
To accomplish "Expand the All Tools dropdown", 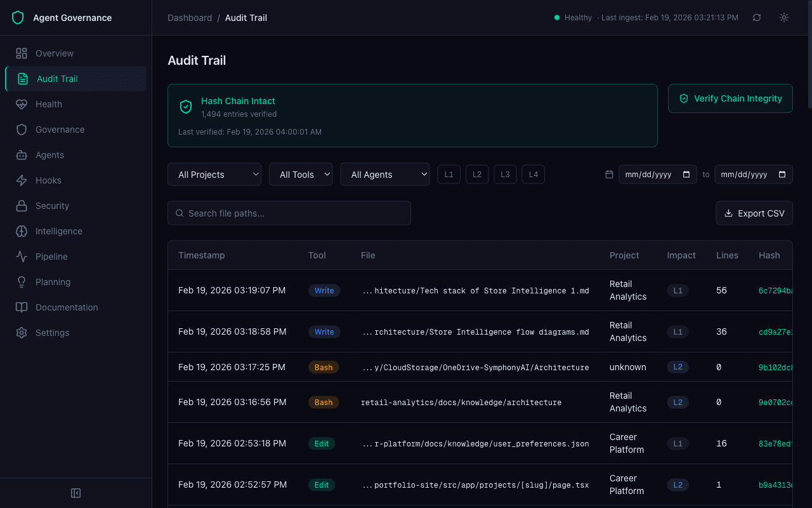I will coord(301,174).
